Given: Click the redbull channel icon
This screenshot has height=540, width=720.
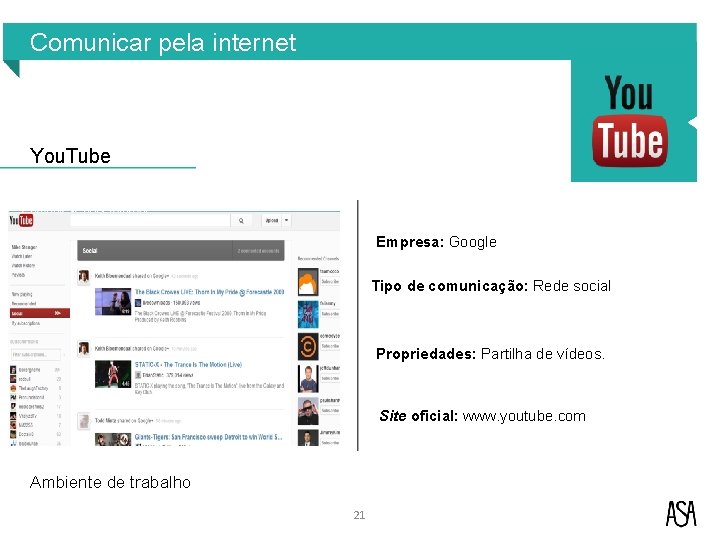Looking at the screenshot, I should pyautogui.click(x=13, y=379).
